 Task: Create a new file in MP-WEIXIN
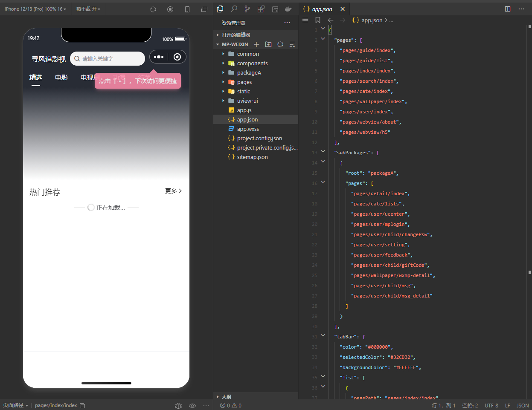pos(256,44)
